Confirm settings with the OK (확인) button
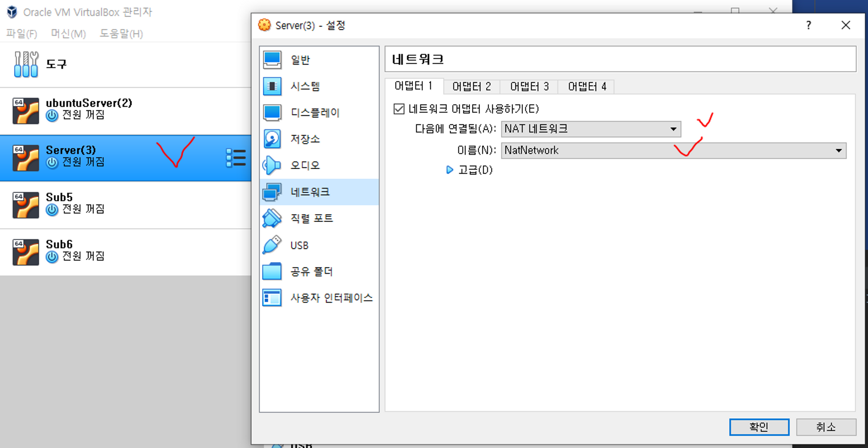 [x=759, y=427]
